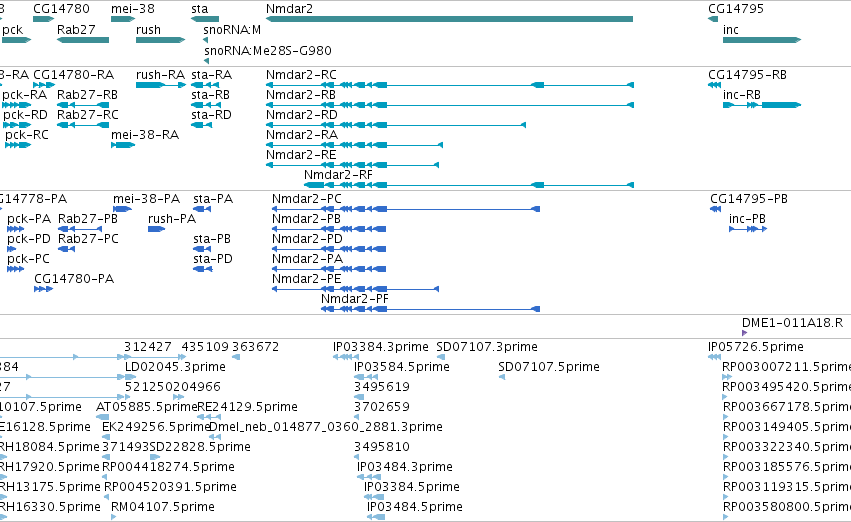The height and width of the screenshot is (522, 851).
Task: Open EST RE24129.5prime
Action: pyautogui.click(x=209, y=417)
